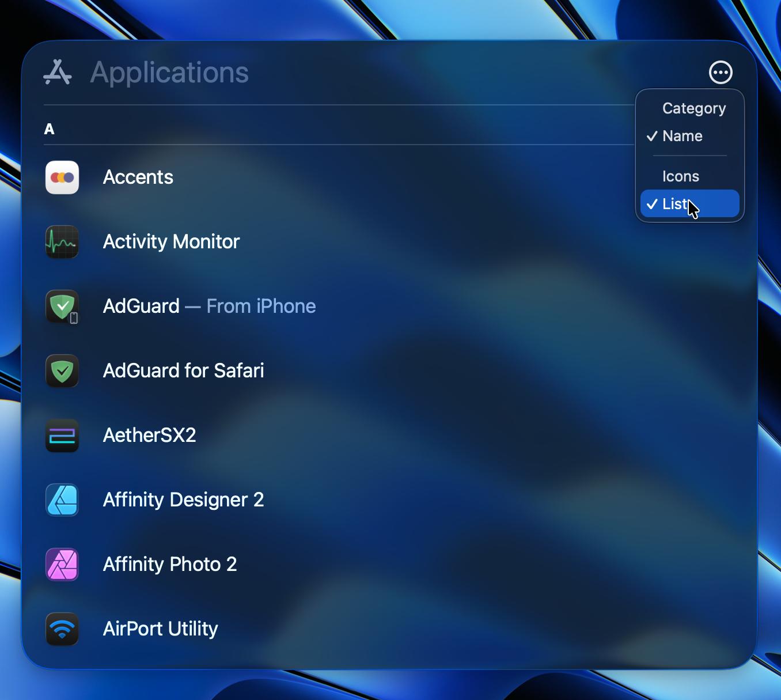The width and height of the screenshot is (781, 700).
Task: Select the A section header
Action: pos(50,129)
